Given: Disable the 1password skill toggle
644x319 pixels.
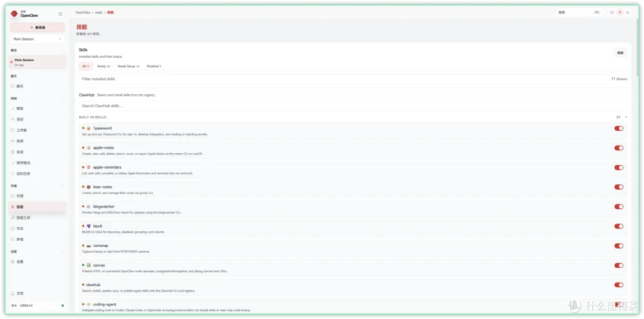Looking at the screenshot, I should (x=618, y=129).
